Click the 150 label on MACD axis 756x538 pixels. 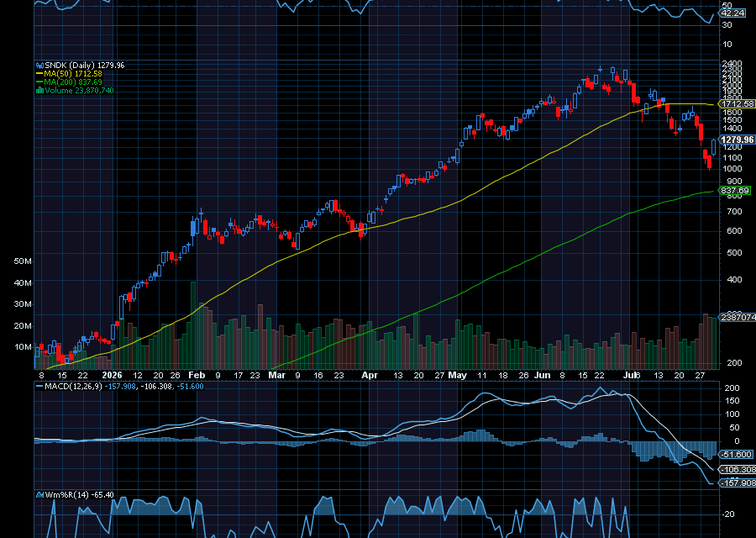pyautogui.click(x=732, y=400)
